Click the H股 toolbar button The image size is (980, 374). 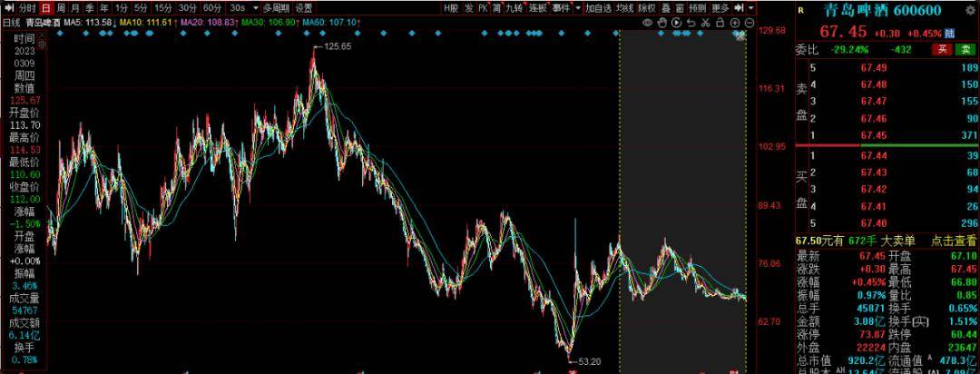451,8
